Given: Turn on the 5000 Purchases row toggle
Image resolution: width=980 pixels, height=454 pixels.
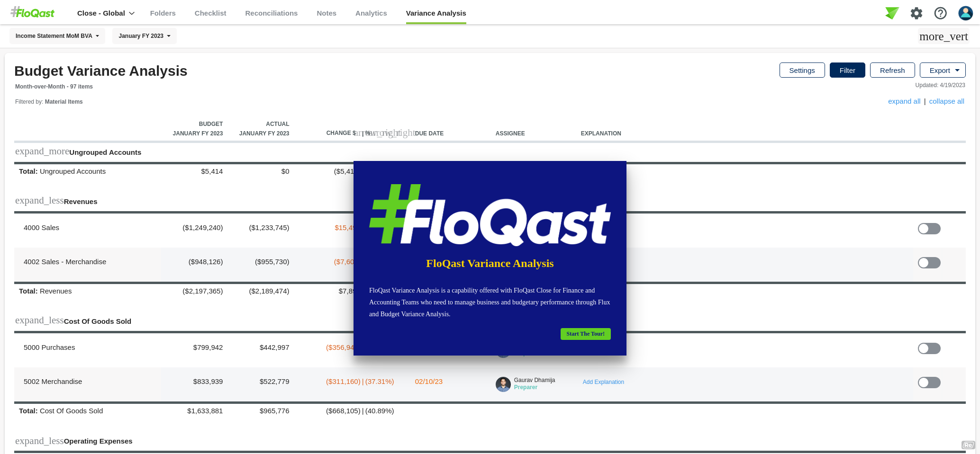Looking at the screenshot, I should 929,348.
